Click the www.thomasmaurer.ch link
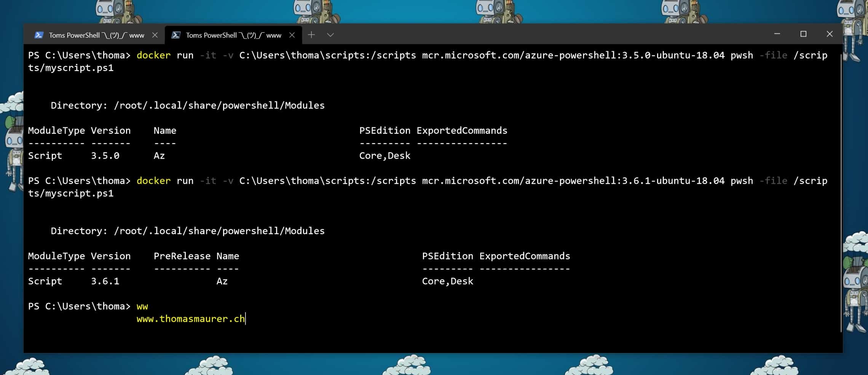The image size is (868, 375). pyautogui.click(x=190, y=318)
